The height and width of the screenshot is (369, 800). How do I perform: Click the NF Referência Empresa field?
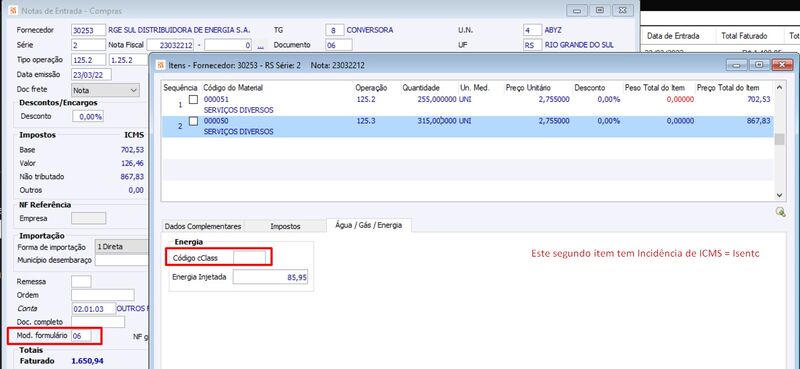[88, 218]
